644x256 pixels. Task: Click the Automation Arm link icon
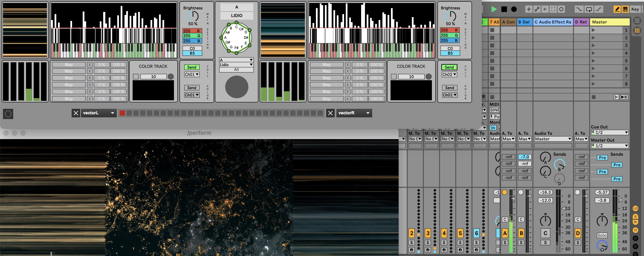pos(537,9)
